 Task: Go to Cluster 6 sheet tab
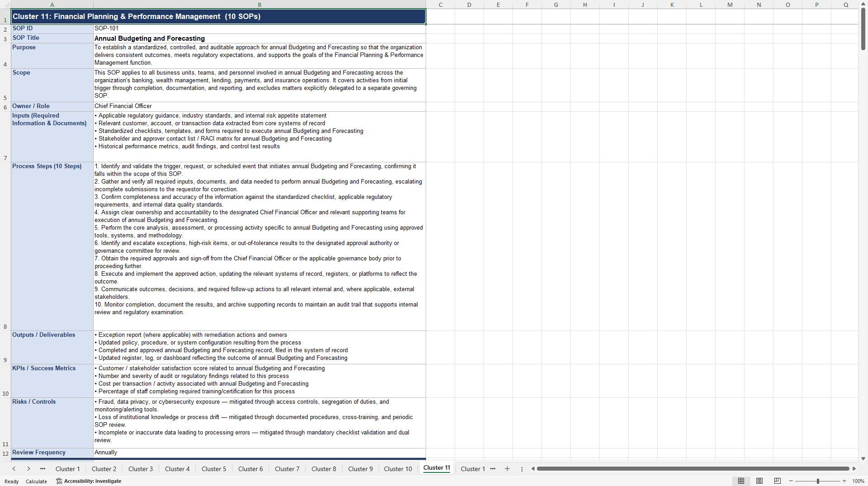tap(251, 469)
